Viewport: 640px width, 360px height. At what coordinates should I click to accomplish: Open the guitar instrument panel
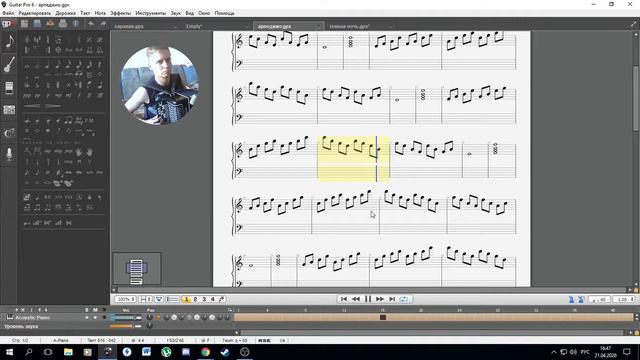pos(9,65)
